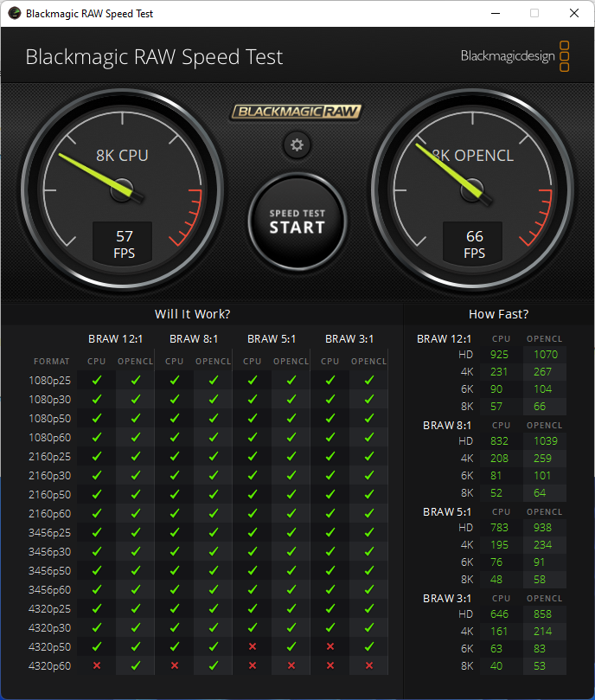Screen dimensions: 595x700
Task: Click red X for 4320p50 BRAW 5:1 CPU
Action: point(253,646)
